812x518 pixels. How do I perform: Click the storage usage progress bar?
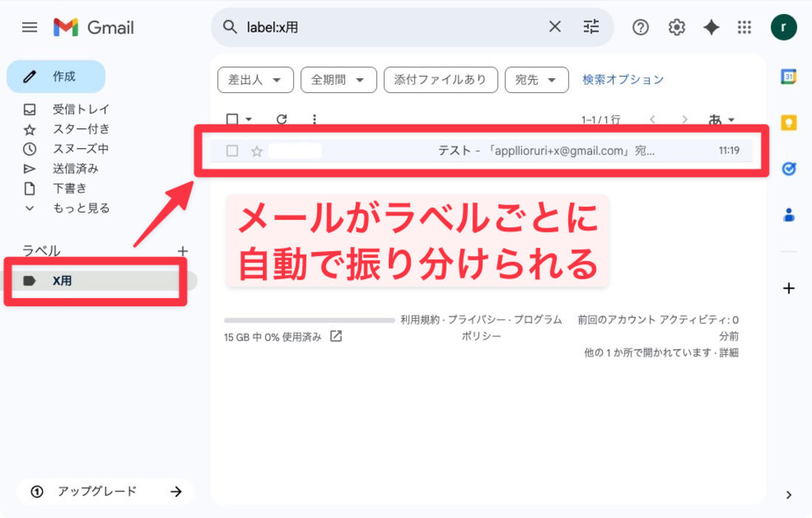310,320
